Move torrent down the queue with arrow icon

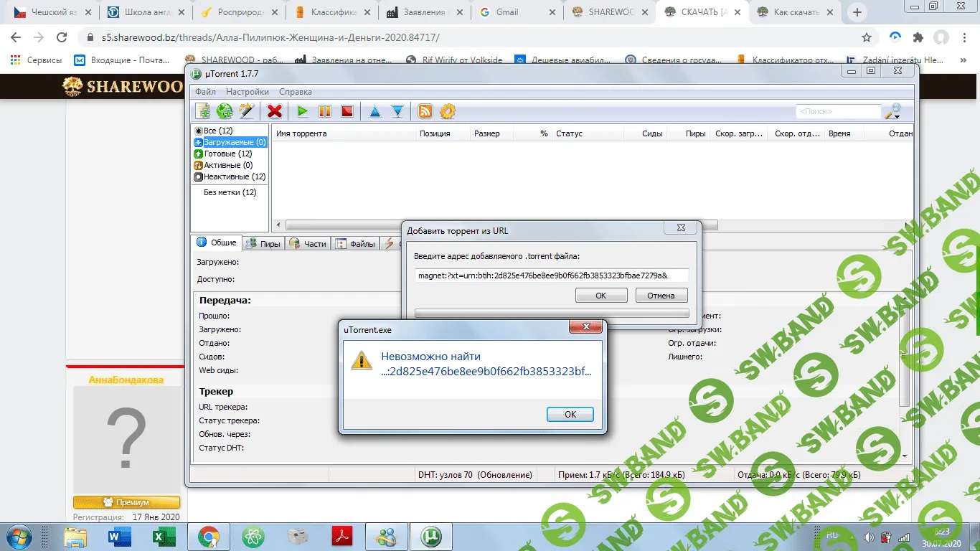(x=397, y=111)
